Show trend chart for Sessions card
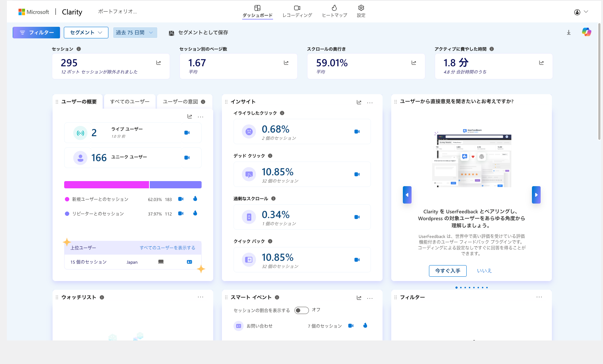The width and height of the screenshot is (603, 364). [x=158, y=63]
